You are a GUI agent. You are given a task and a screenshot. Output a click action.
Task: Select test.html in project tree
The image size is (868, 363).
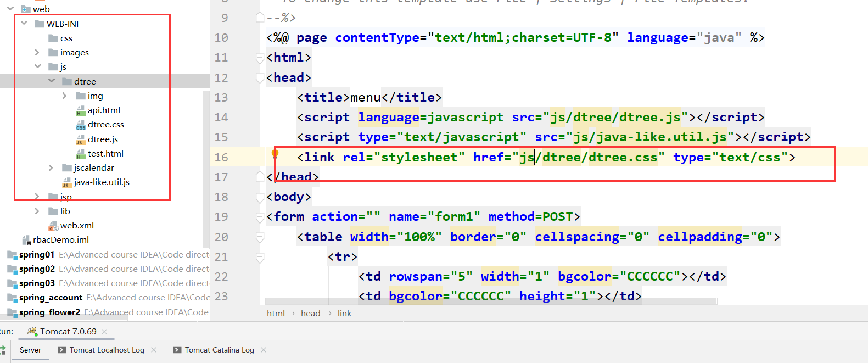105,154
